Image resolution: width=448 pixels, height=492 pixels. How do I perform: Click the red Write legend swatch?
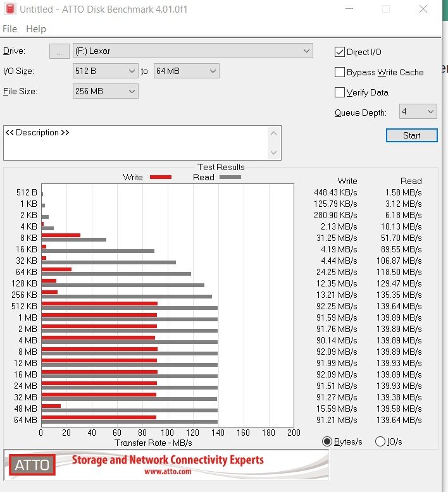click(x=161, y=177)
